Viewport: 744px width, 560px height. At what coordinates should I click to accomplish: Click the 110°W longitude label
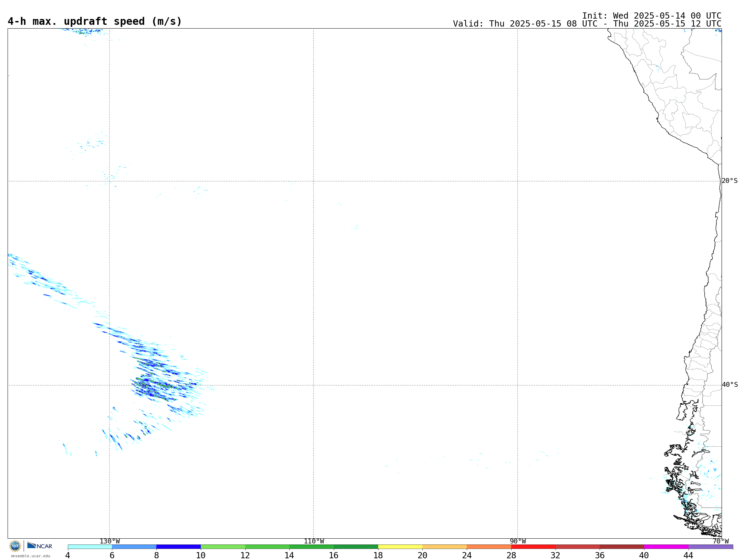(x=314, y=541)
